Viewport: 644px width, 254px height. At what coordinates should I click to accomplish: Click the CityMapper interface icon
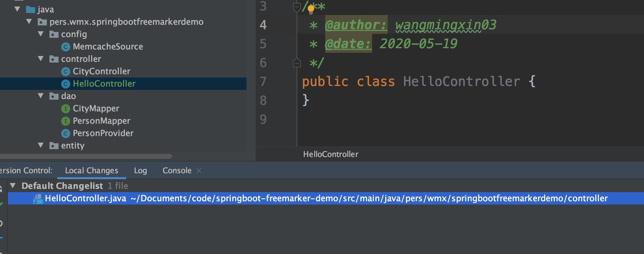point(65,109)
